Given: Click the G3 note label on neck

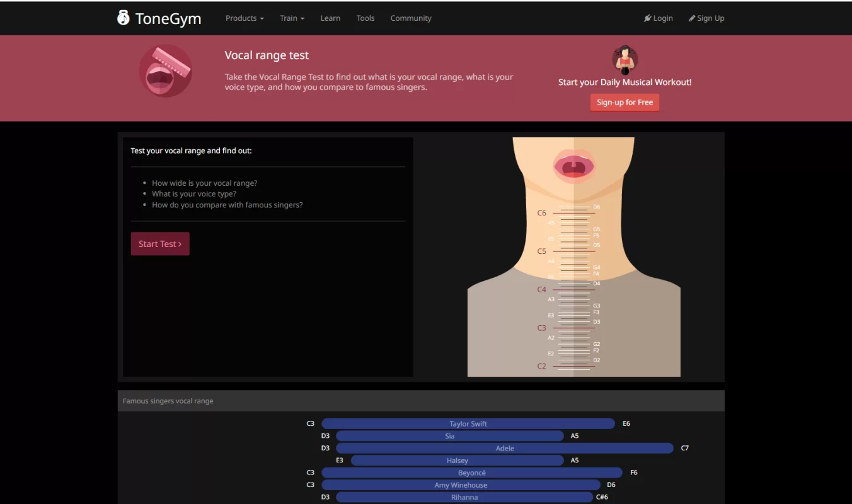Looking at the screenshot, I should click(597, 306).
